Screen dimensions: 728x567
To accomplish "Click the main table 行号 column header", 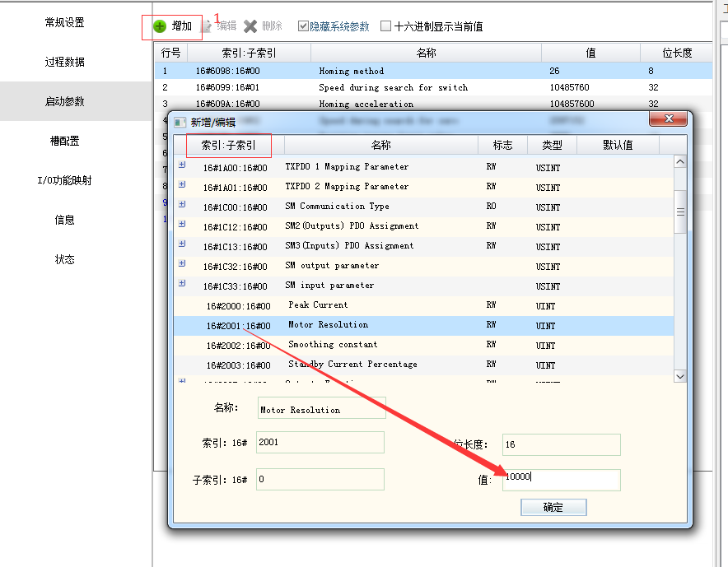I will pos(170,53).
